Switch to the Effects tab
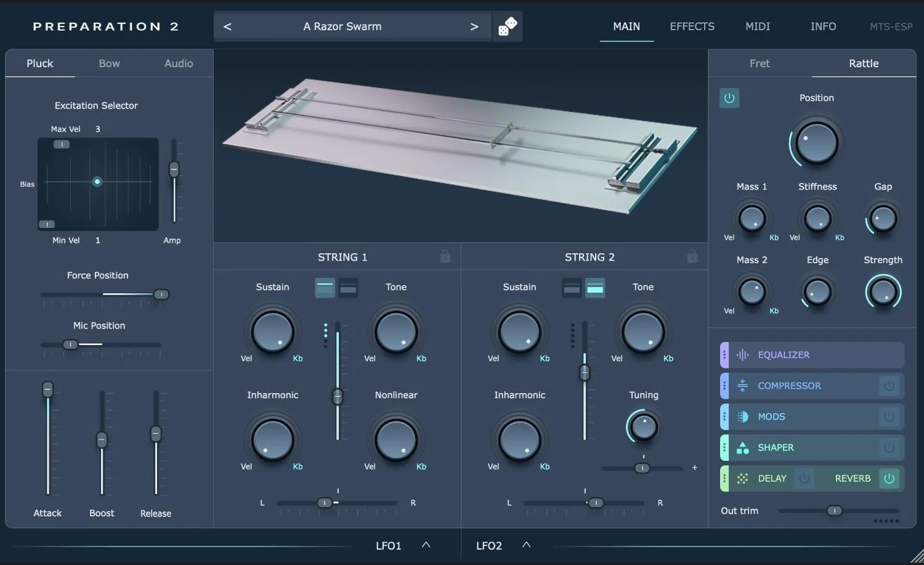The height and width of the screenshot is (565, 924). 692,26
